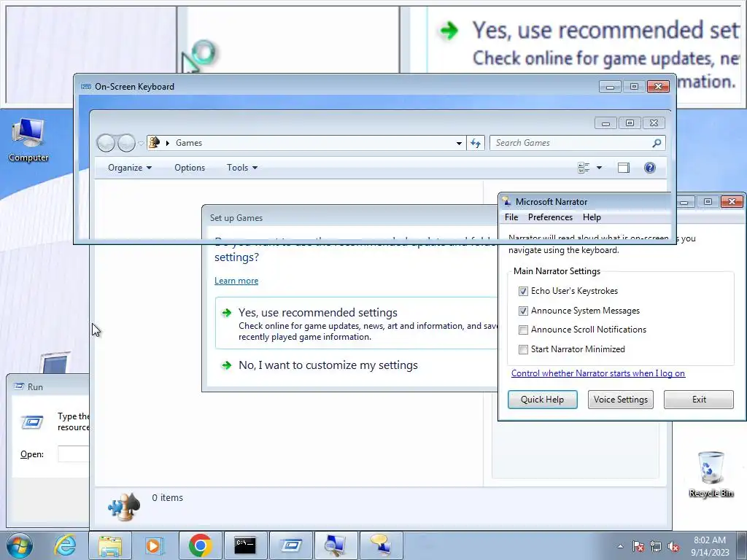The image size is (747, 560).
Task: Switch to Magnifier taskbar button
Action: pyautogui.click(x=336, y=545)
